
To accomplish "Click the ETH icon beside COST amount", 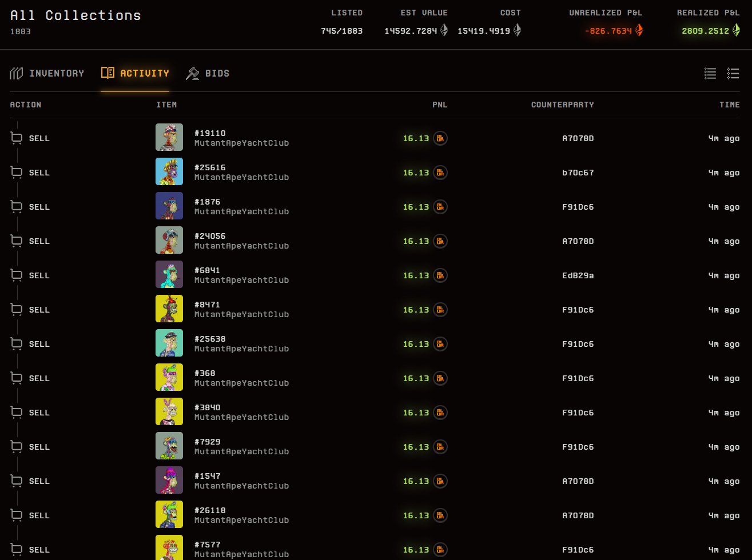I will coord(517,30).
